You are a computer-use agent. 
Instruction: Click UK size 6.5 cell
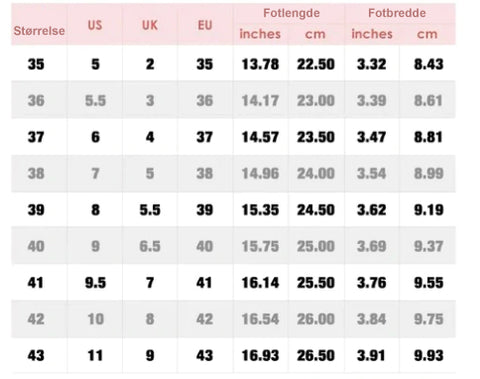point(150,246)
